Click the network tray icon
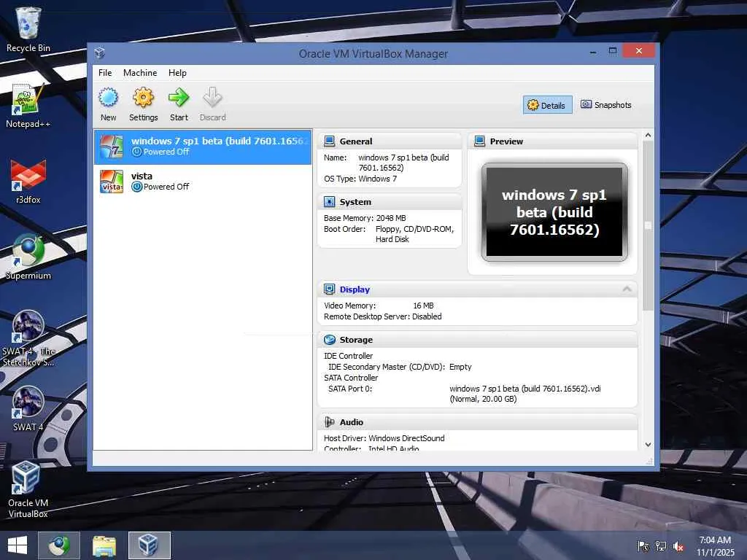The height and width of the screenshot is (560, 747). 661,546
